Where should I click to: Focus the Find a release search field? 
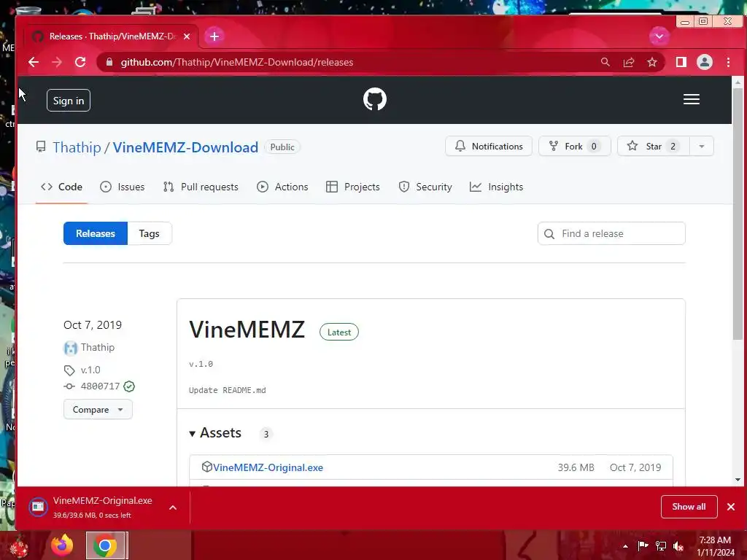(x=611, y=233)
